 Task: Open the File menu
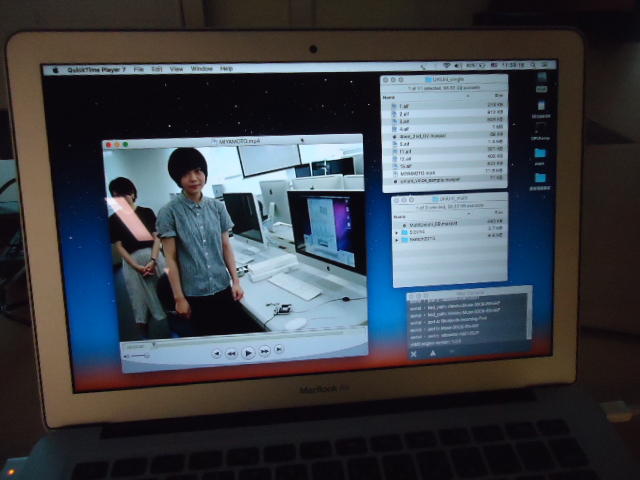click(x=139, y=69)
